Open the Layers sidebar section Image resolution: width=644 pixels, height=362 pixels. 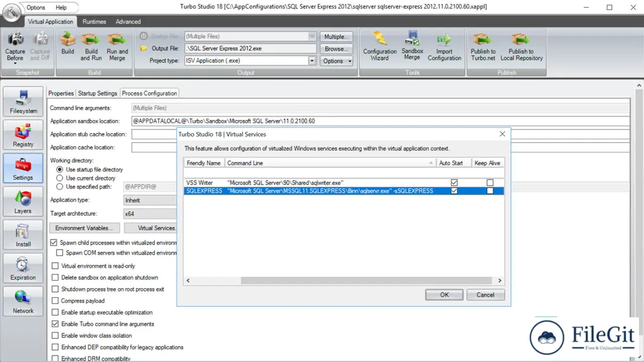point(23,201)
